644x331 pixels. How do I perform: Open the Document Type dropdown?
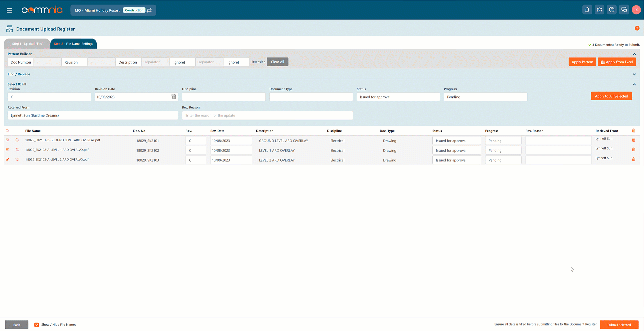click(311, 97)
